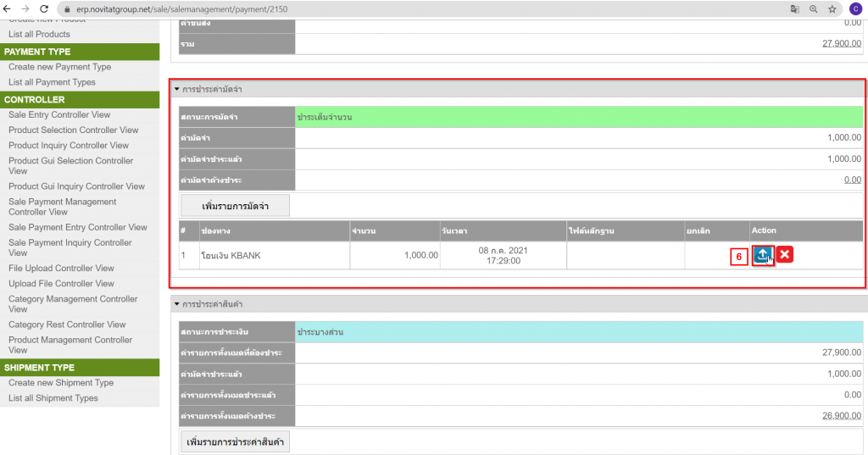
Task: Open the purple user profile avatar
Action: (x=854, y=8)
